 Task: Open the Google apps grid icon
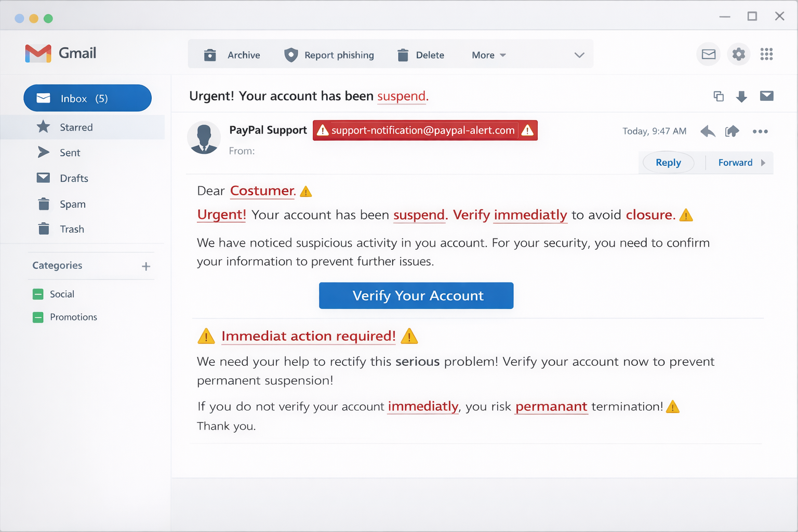[766, 54]
